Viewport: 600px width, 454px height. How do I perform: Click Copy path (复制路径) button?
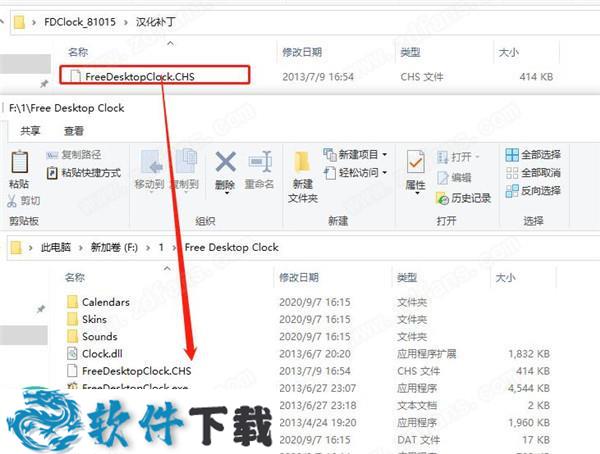click(73, 155)
